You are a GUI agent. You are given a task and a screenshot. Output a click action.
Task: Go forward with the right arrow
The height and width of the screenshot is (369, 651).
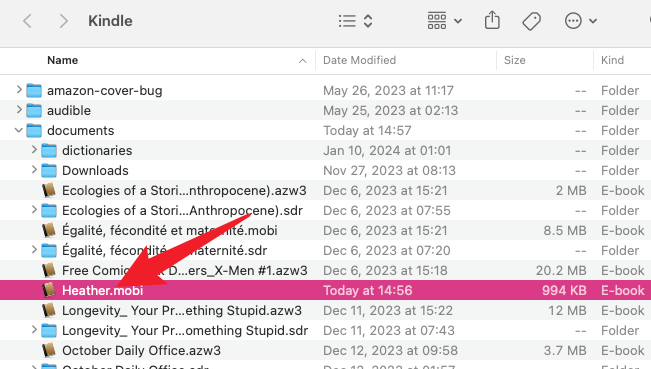[63, 21]
